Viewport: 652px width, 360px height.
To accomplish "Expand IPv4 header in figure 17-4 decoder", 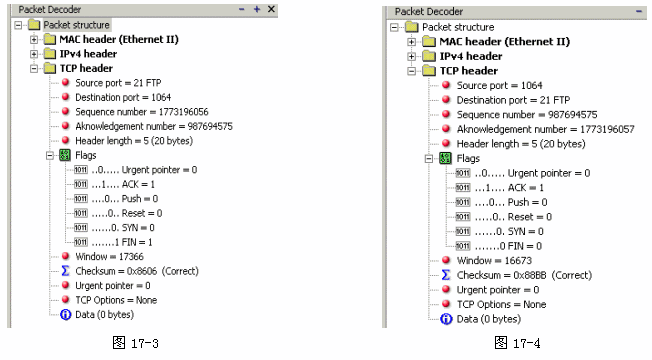I will pyautogui.click(x=412, y=56).
